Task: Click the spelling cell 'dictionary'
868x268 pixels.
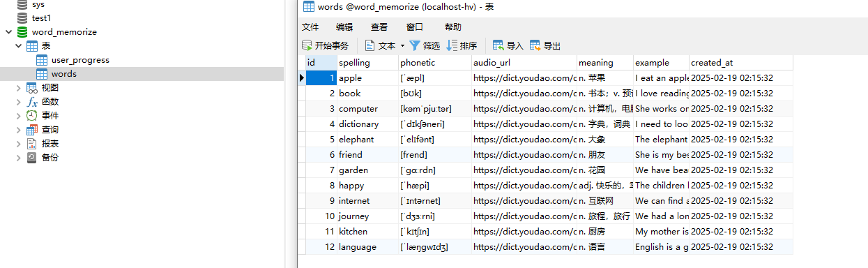Action: coord(367,124)
